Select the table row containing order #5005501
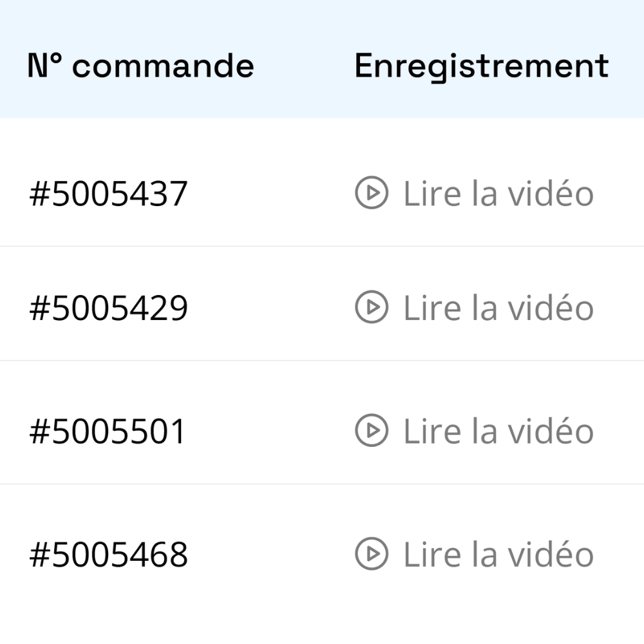The image size is (644, 644). 270,430
